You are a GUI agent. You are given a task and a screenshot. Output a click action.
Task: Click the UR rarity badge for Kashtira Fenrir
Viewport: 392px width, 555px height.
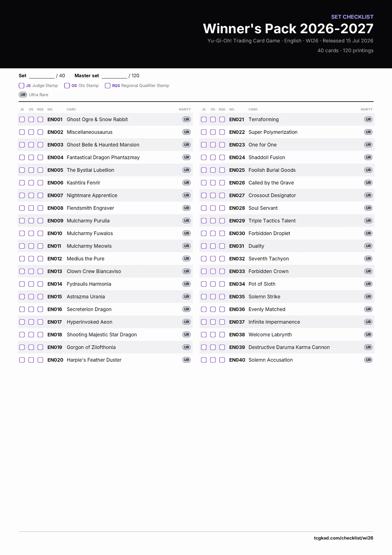(187, 183)
